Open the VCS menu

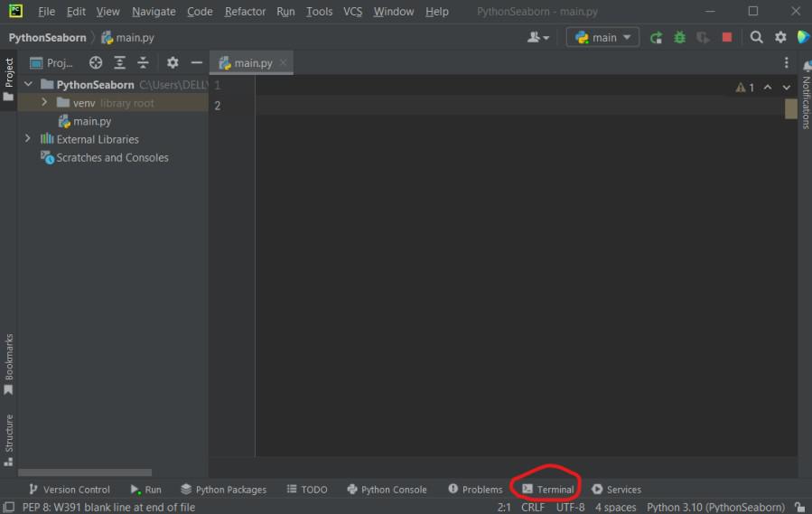click(352, 12)
